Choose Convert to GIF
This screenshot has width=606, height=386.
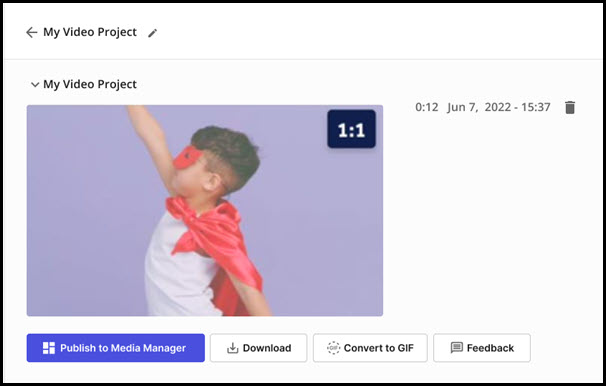point(370,348)
